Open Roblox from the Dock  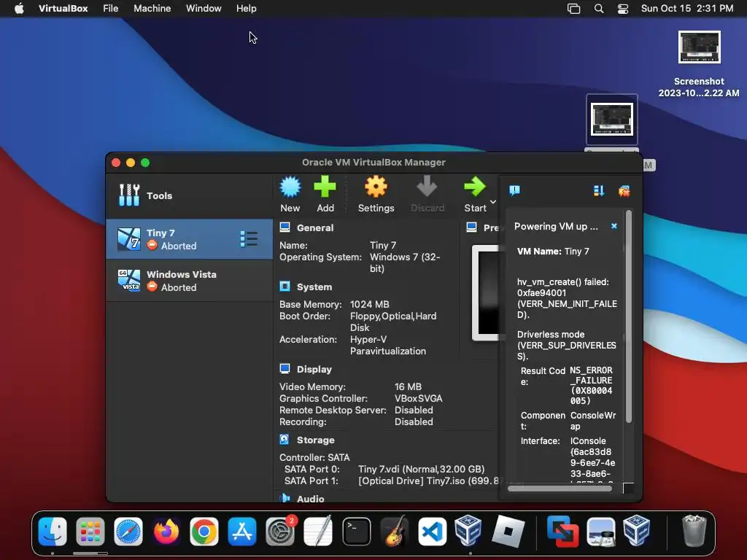[508, 532]
